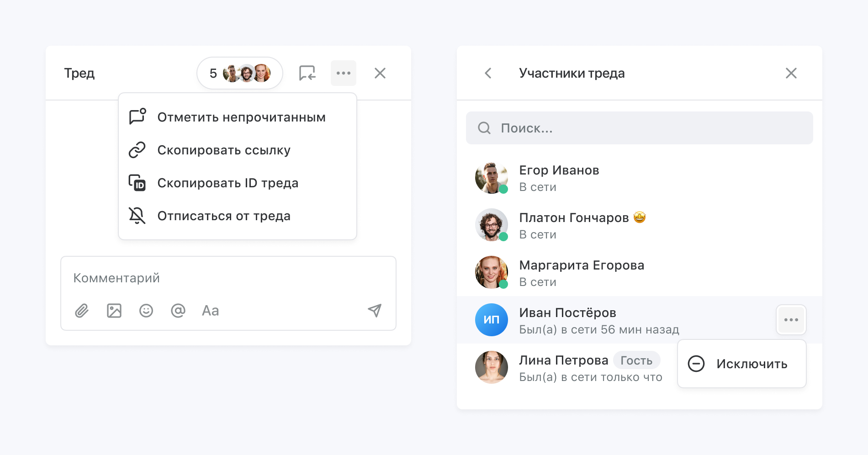Click the attach file paperclip icon
Viewport: 868px width, 455px height.
coord(82,311)
